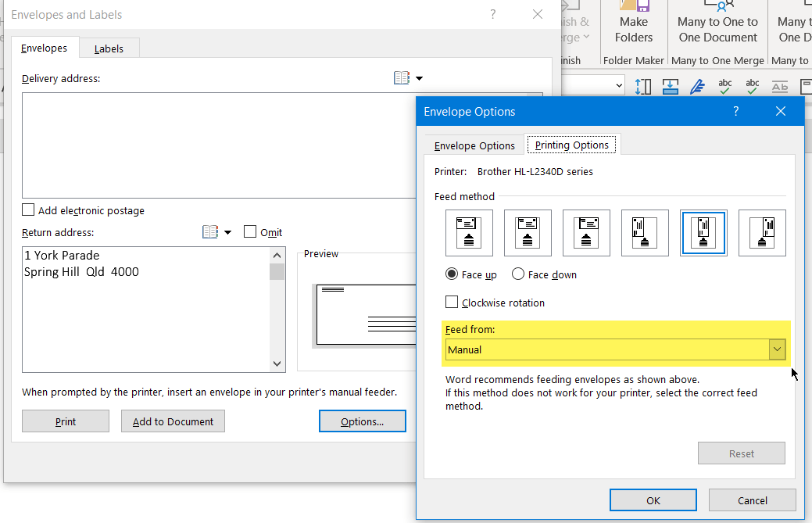Click first abc spell-check icon
Screen dimensions: 812x523
tap(725, 86)
